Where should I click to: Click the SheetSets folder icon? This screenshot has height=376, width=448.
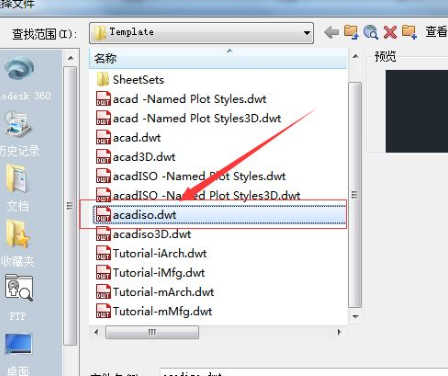[x=103, y=80]
